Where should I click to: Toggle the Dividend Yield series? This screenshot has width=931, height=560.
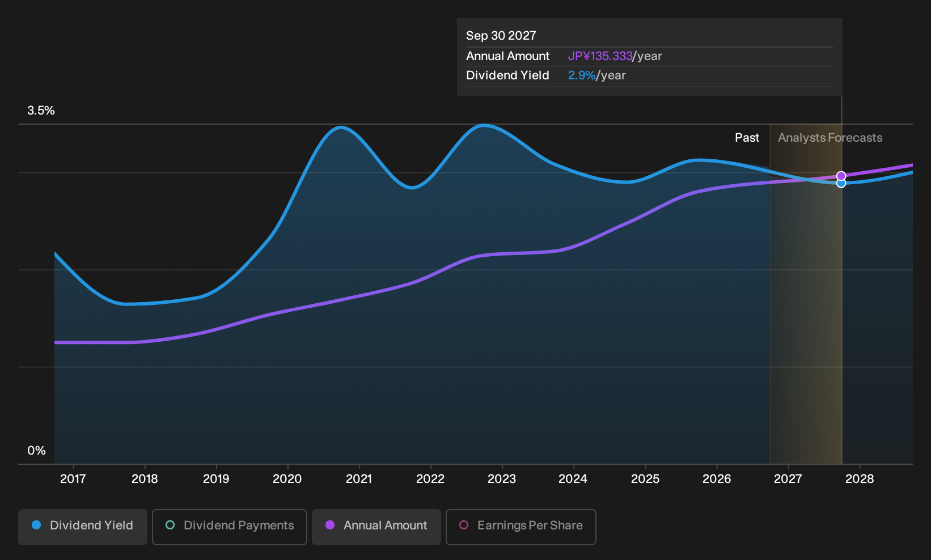coord(83,527)
